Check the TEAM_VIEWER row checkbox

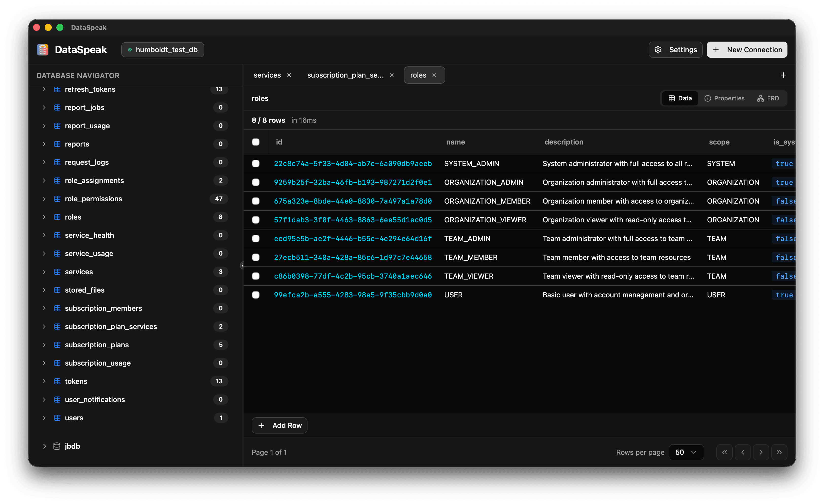256,276
